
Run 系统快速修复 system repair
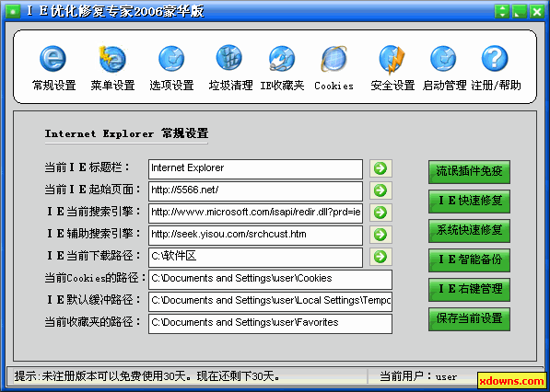[x=469, y=230]
